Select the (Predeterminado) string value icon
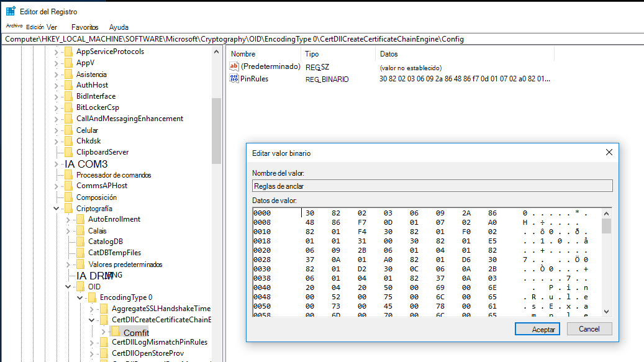 point(234,66)
